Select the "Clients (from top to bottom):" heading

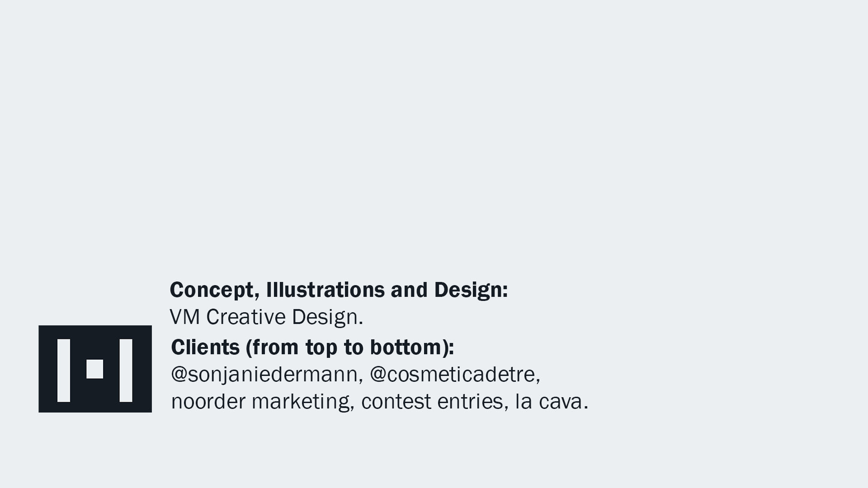[x=312, y=347]
